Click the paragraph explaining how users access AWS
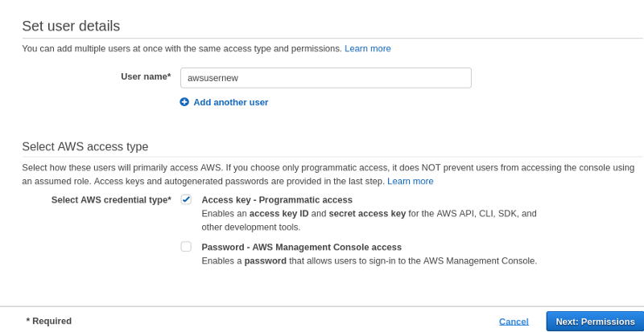This screenshot has height=332, width=644. pyautogui.click(x=328, y=174)
